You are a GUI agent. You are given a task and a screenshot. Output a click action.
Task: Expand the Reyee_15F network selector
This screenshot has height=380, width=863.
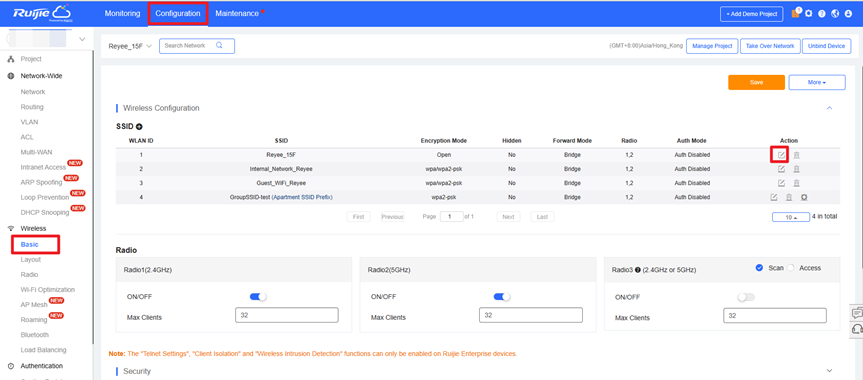130,46
